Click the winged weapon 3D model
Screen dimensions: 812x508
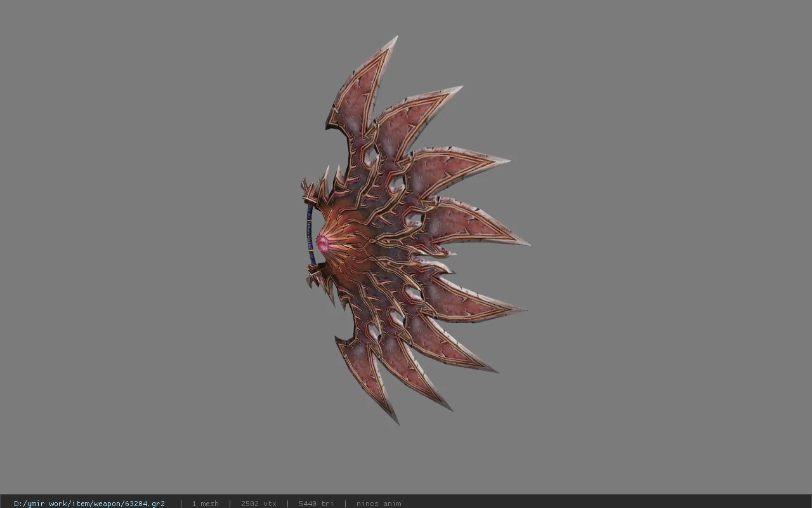(415, 230)
